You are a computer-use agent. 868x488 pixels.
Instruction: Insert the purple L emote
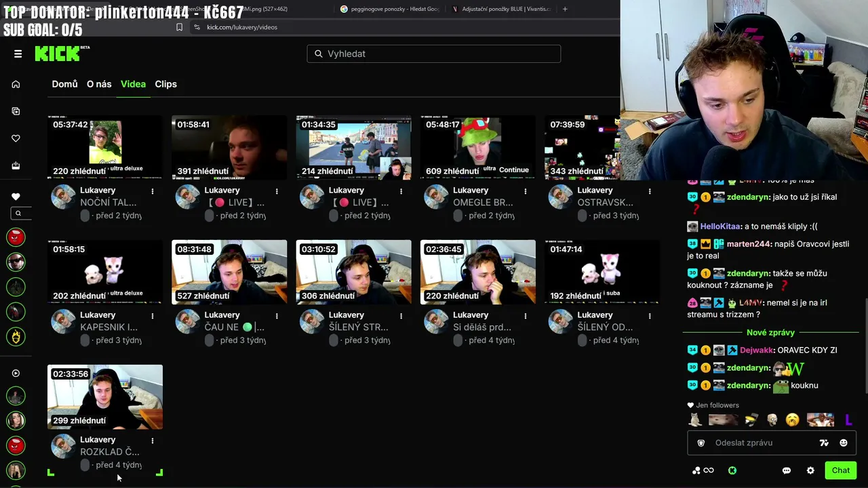[848, 420]
